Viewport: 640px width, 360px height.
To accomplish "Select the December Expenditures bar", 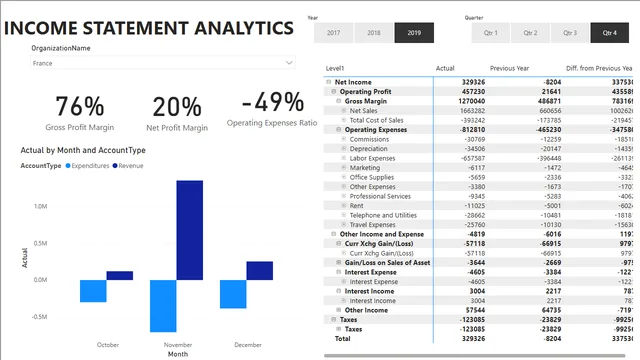I will [x=233, y=294].
